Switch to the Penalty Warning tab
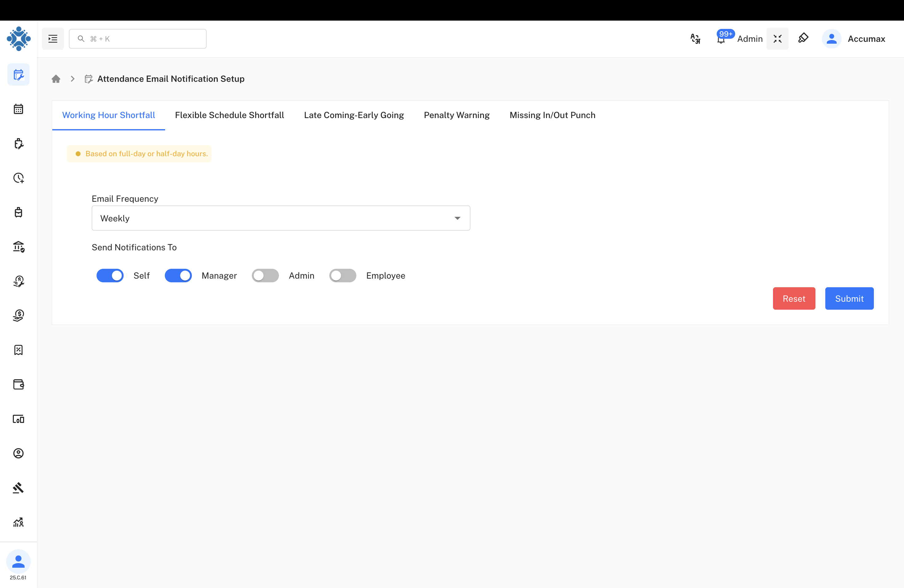904x588 pixels. tap(457, 115)
